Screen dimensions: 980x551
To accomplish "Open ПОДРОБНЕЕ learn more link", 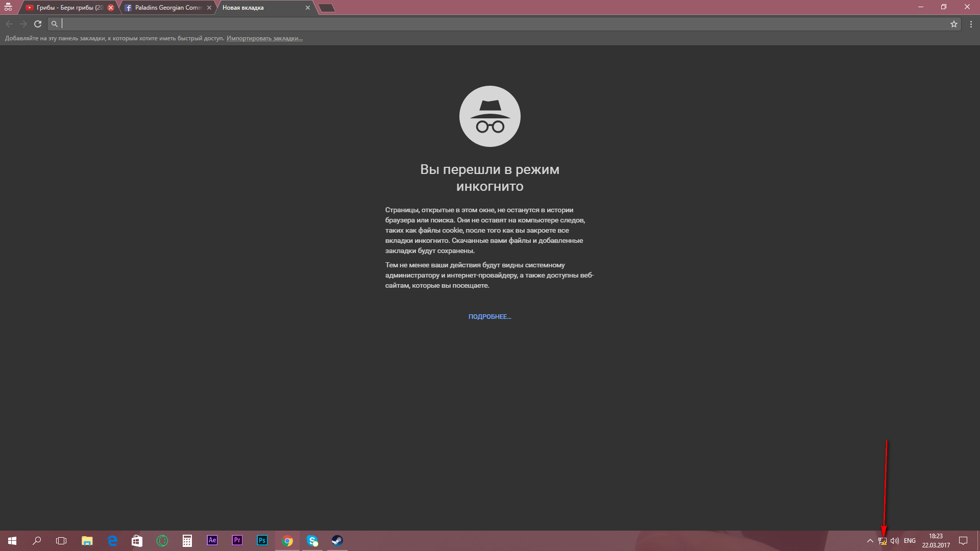I will pyautogui.click(x=489, y=317).
